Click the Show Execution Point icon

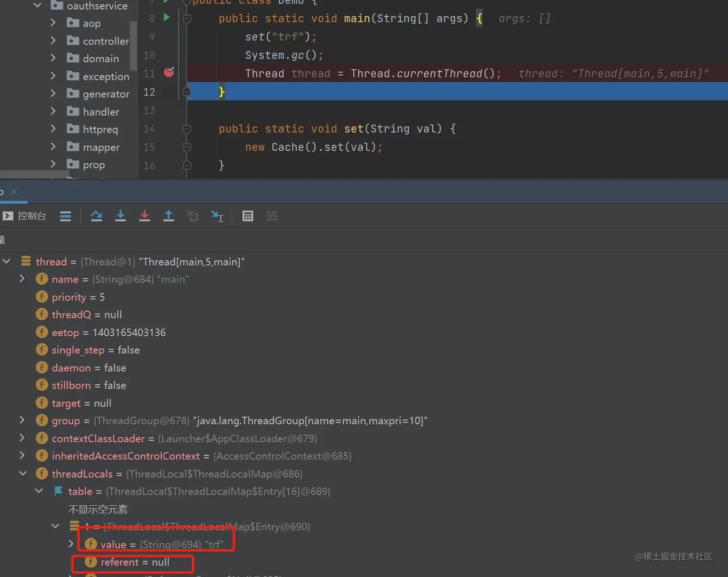(x=65, y=216)
